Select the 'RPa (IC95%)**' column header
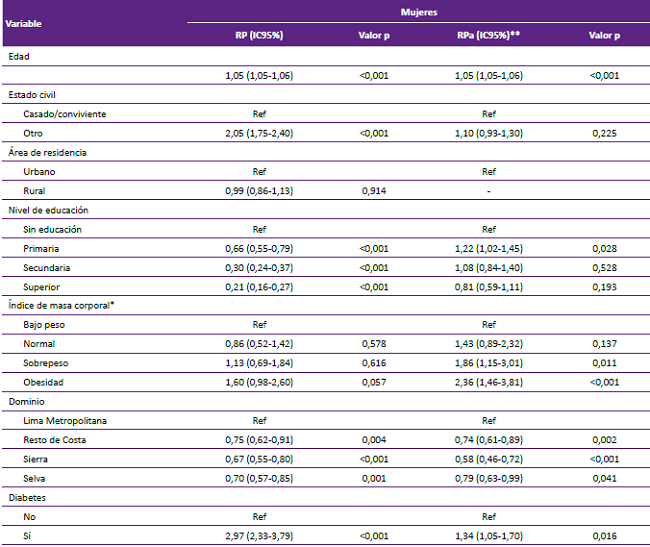This screenshot has height=547, width=650. [x=488, y=36]
